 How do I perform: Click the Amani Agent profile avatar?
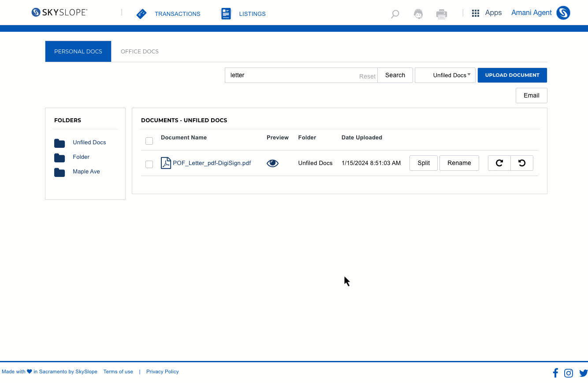tap(563, 13)
